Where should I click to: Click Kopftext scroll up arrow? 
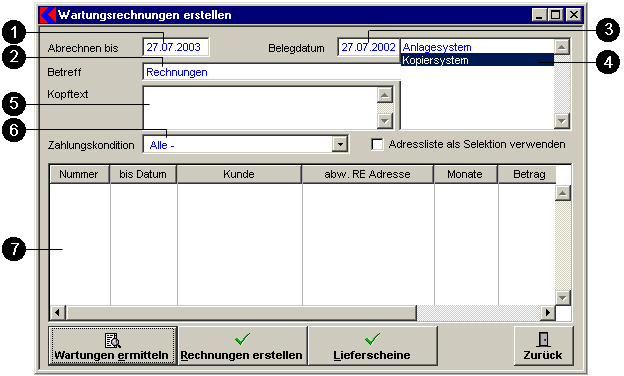[384, 95]
